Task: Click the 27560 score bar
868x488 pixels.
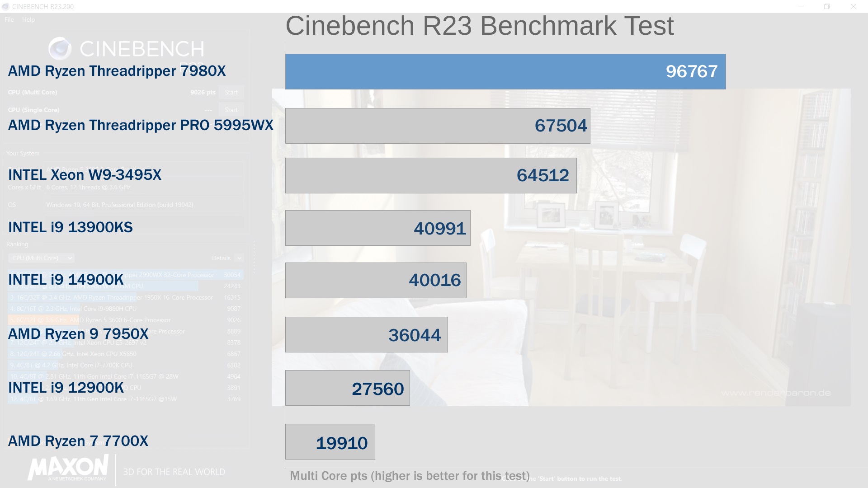Action: [x=348, y=388]
